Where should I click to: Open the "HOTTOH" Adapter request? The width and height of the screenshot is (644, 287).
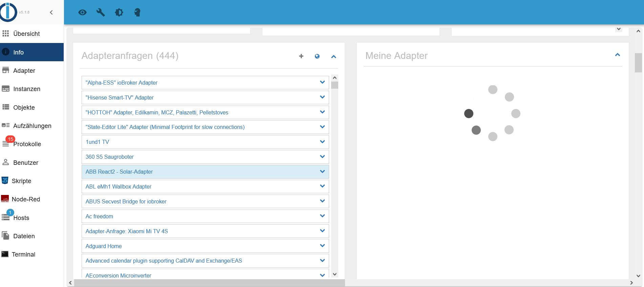click(205, 112)
